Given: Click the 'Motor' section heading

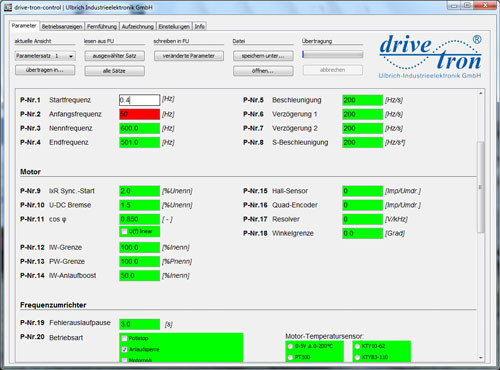Looking at the screenshot, I should [30, 172].
